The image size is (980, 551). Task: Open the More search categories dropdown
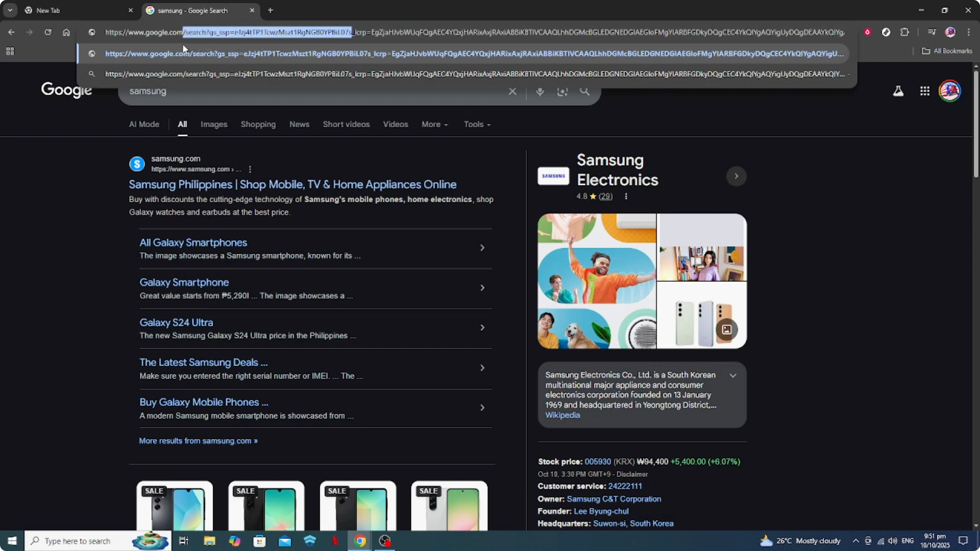434,124
